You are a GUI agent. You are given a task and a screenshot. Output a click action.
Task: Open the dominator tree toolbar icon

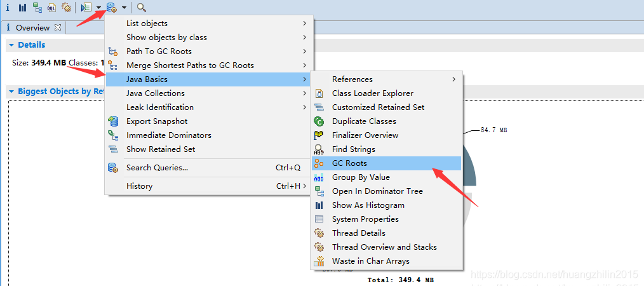(x=37, y=8)
